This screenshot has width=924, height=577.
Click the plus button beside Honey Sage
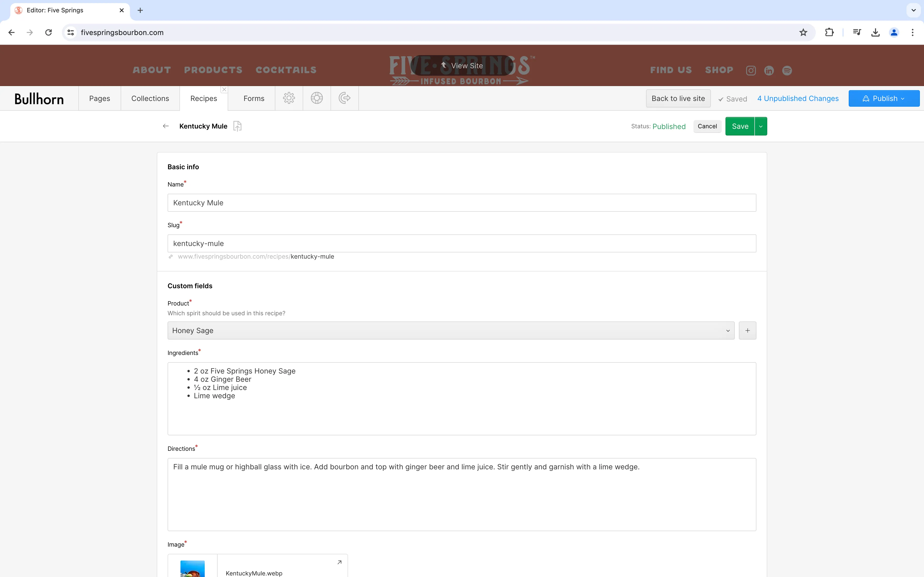click(x=747, y=330)
